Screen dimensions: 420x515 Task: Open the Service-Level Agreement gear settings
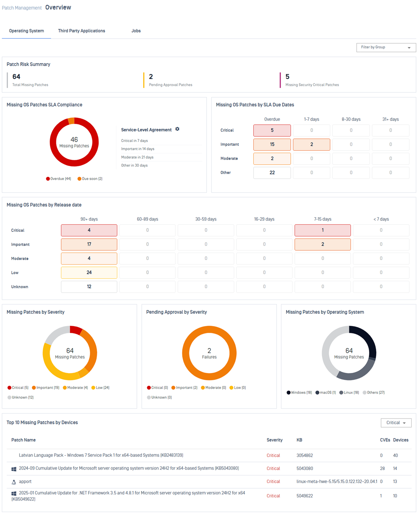tap(177, 129)
